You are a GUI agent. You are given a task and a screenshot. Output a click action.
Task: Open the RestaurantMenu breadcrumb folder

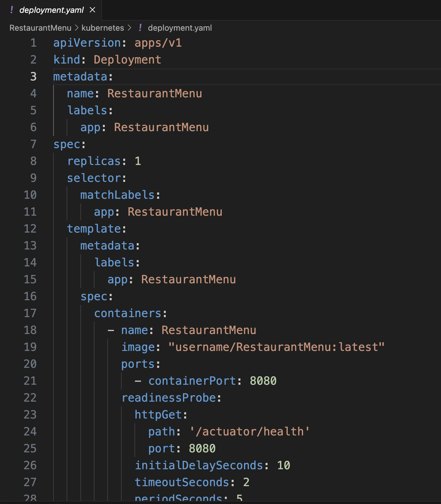pyautogui.click(x=40, y=28)
